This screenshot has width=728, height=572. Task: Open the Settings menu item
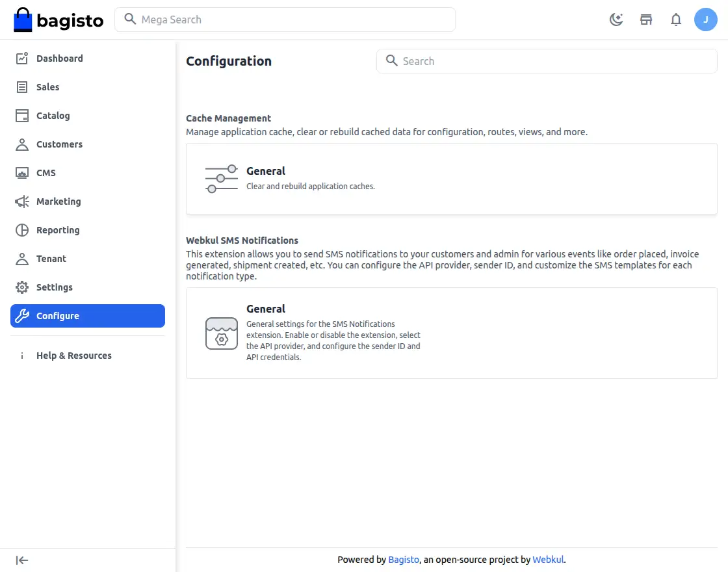coord(88,287)
